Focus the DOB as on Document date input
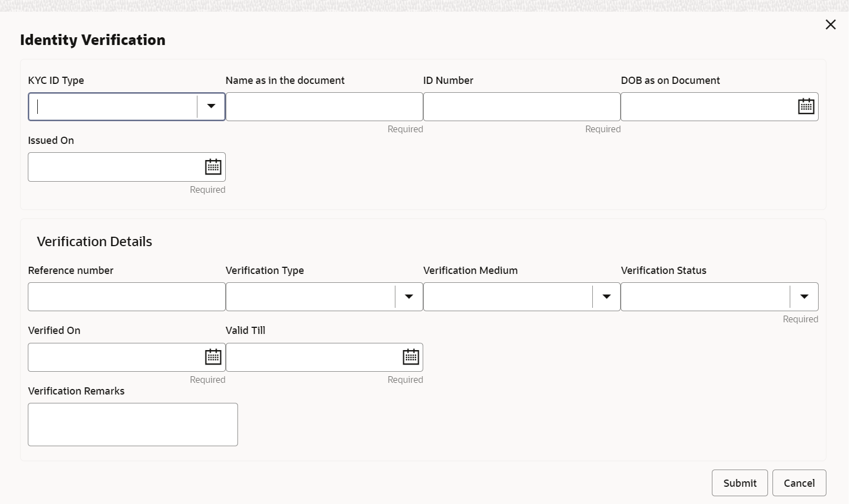This screenshot has width=852, height=504. point(707,107)
